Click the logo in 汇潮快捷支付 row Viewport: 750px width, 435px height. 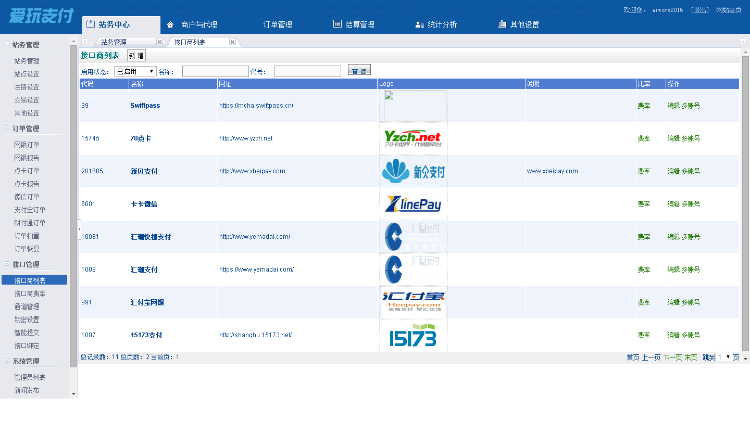[x=413, y=236]
